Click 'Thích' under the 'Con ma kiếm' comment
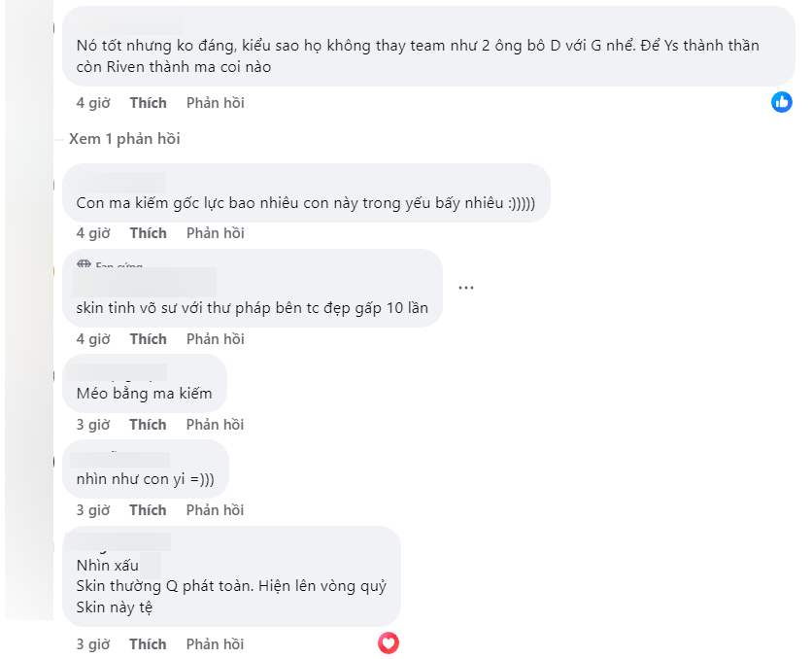Viewport: 812px width, 659px height. 148,232
